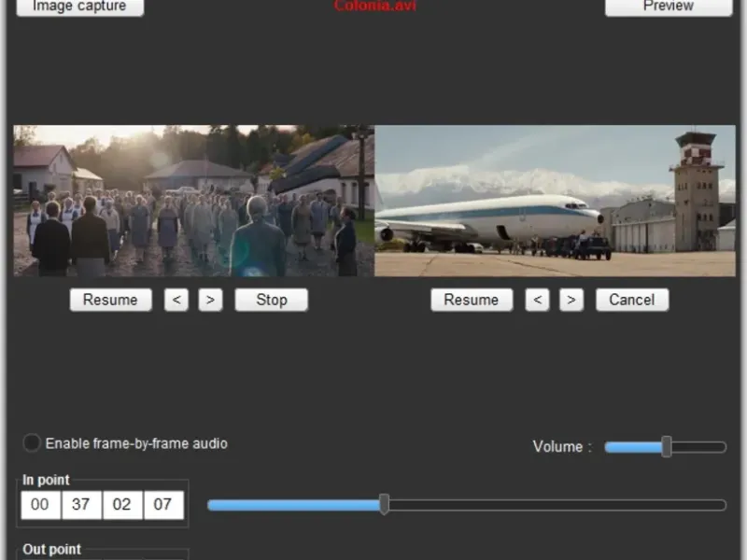Image resolution: width=747 pixels, height=560 pixels.
Task: Cancel the airplane video preview
Action: [632, 300]
